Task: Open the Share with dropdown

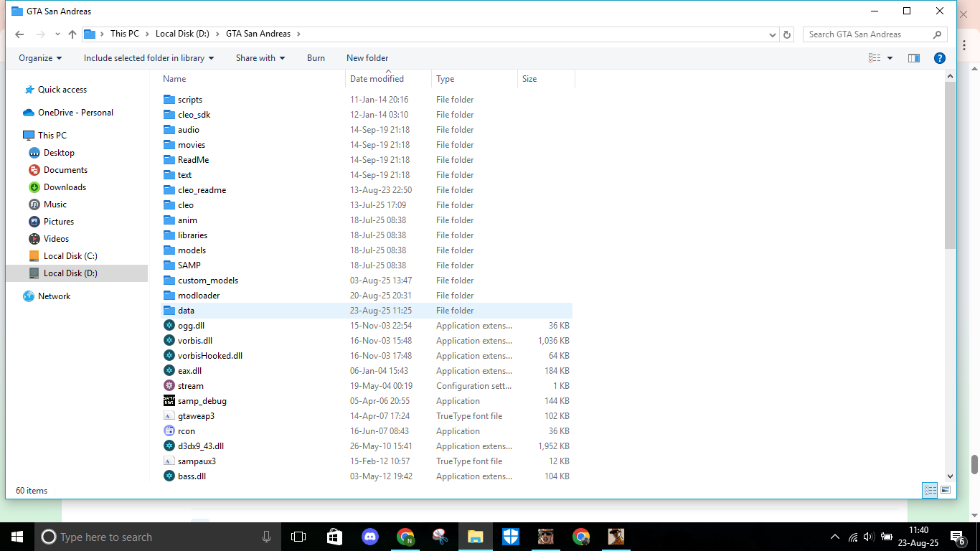Action: pyautogui.click(x=260, y=58)
